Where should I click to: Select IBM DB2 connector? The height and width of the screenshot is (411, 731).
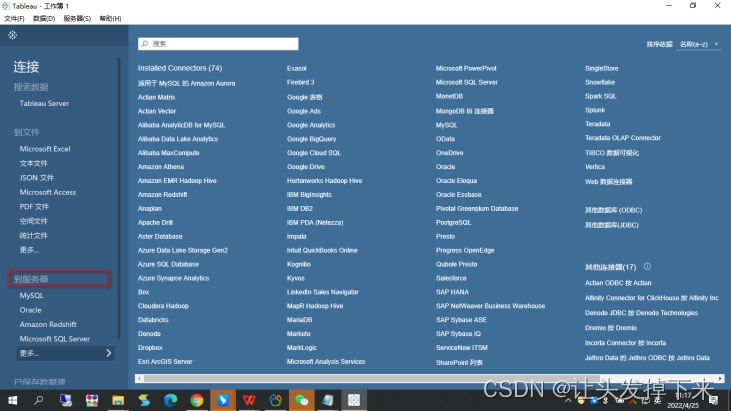coord(300,209)
